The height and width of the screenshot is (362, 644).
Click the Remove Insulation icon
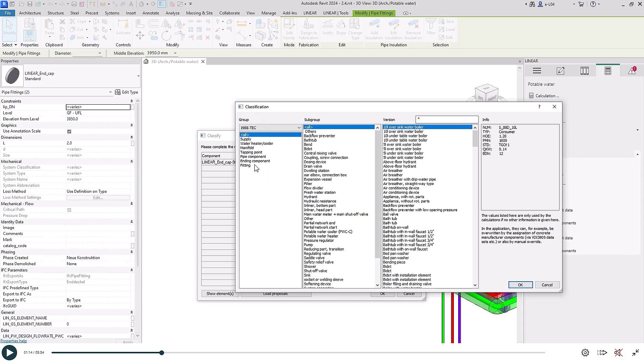[x=413, y=29]
